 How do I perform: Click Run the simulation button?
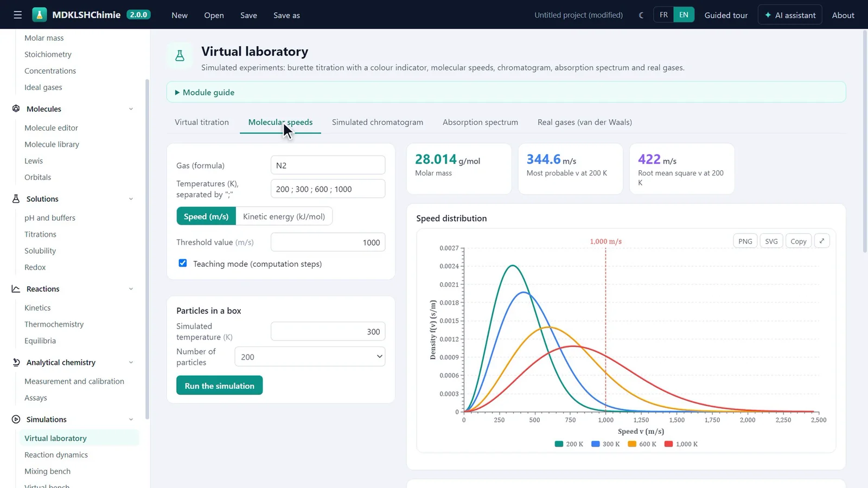[x=219, y=386]
